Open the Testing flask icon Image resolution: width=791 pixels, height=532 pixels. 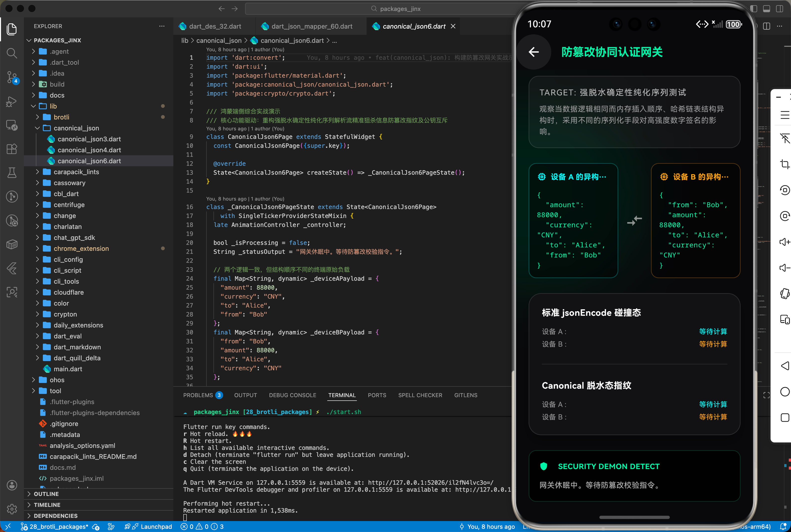[12, 173]
